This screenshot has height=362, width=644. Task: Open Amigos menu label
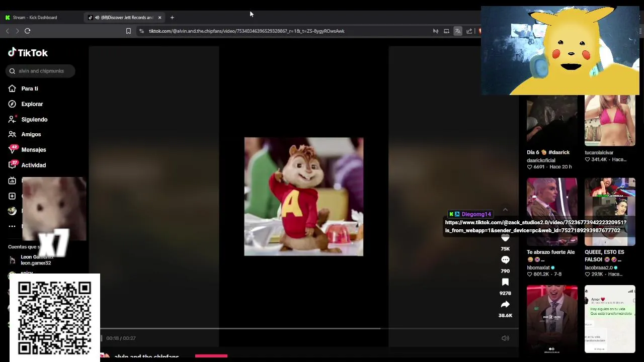click(31, 134)
